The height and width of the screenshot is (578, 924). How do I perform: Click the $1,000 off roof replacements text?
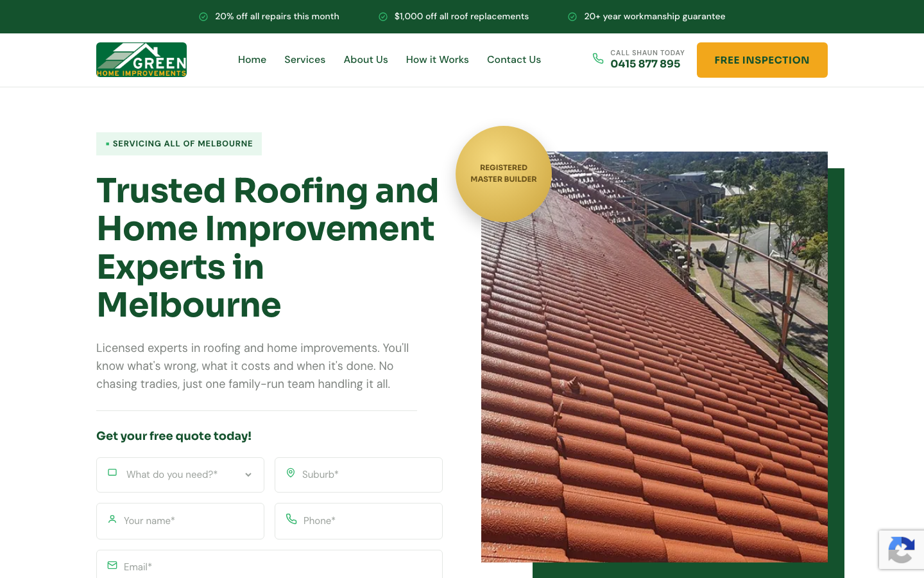(x=462, y=17)
